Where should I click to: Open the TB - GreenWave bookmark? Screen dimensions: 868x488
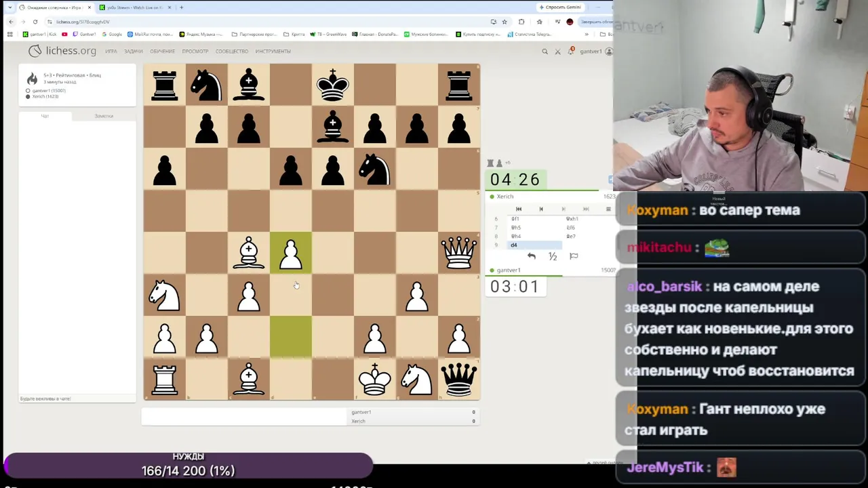pyautogui.click(x=327, y=35)
